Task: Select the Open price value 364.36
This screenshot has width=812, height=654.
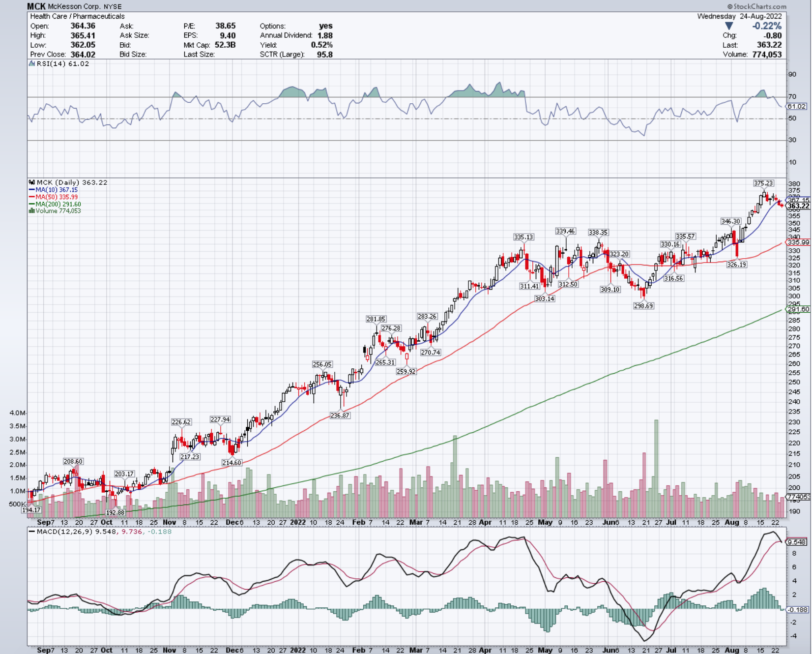Action: [83, 26]
